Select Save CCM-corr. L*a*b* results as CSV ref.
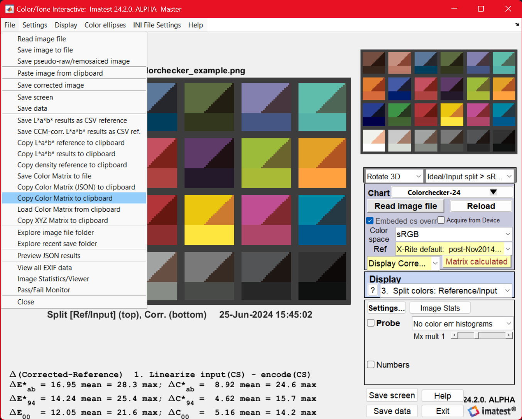Viewport: 522px width, 420px height. tap(74, 132)
